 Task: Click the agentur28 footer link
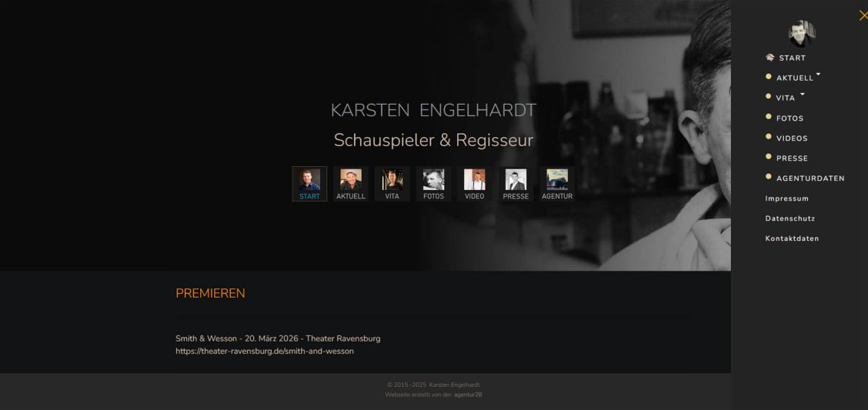pyautogui.click(x=468, y=395)
